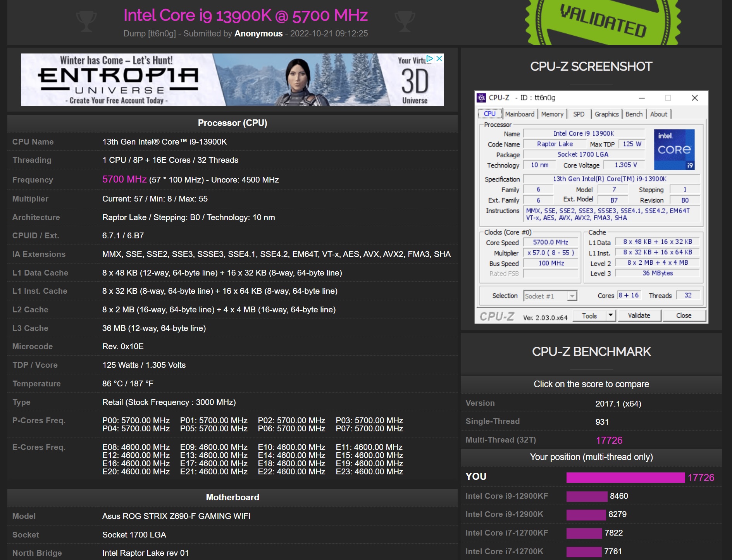Click the 5700 MHz frequency value
Screen dimensions: 732x560
pos(124,179)
